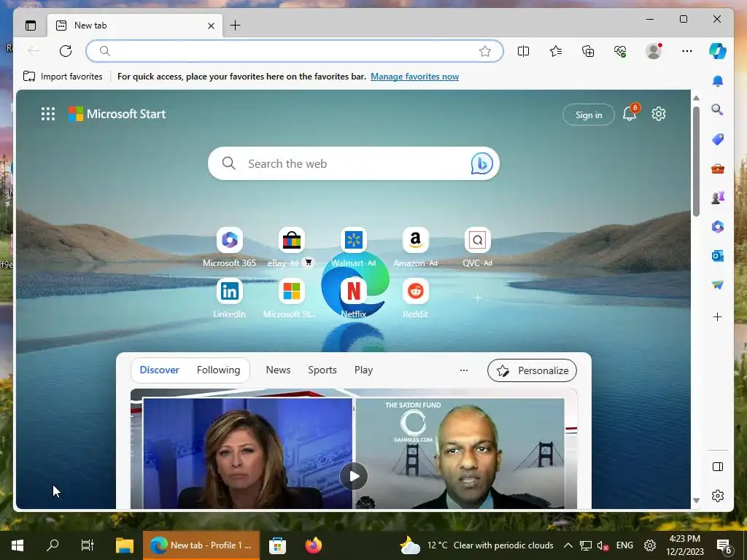Open Amazon quick link tile
Image resolution: width=747 pixels, height=560 pixels.
coord(415,247)
